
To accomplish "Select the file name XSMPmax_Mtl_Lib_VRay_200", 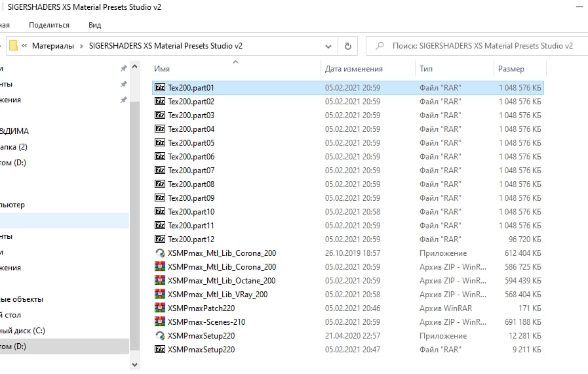I will point(218,295).
